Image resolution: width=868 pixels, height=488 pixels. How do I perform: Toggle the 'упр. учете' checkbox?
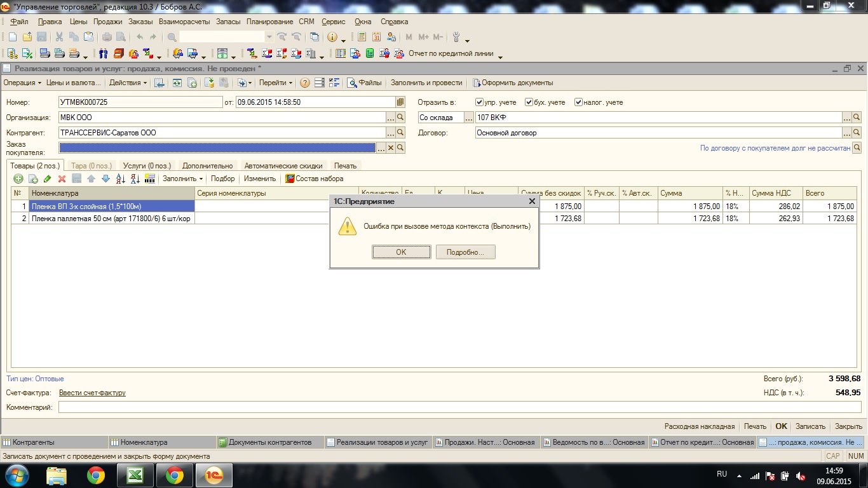tap(480, 102)
